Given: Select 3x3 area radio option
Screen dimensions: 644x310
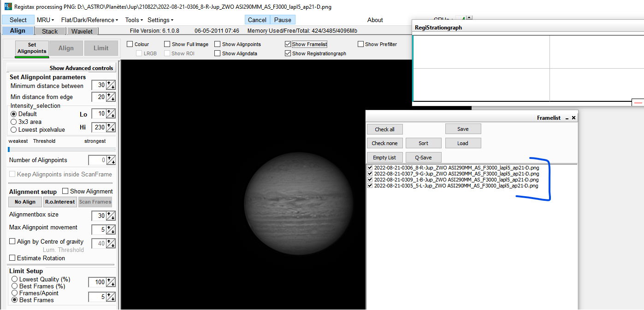Looking at the screenshot, I should click(x=14, y=122).
